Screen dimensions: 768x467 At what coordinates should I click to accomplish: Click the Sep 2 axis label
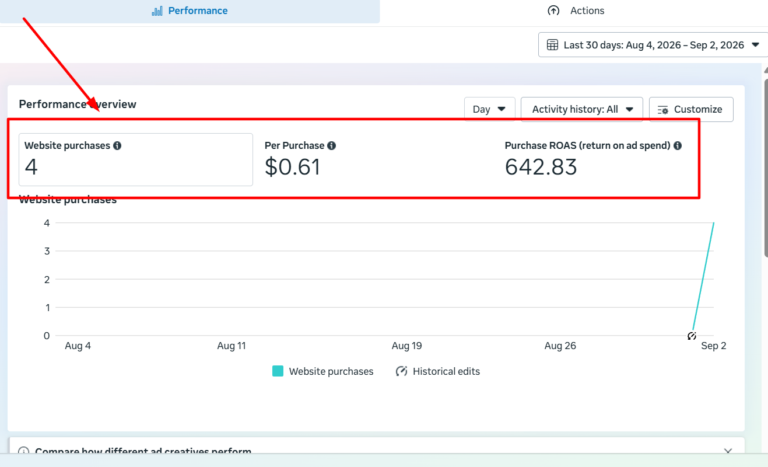[x=713, y=346]
